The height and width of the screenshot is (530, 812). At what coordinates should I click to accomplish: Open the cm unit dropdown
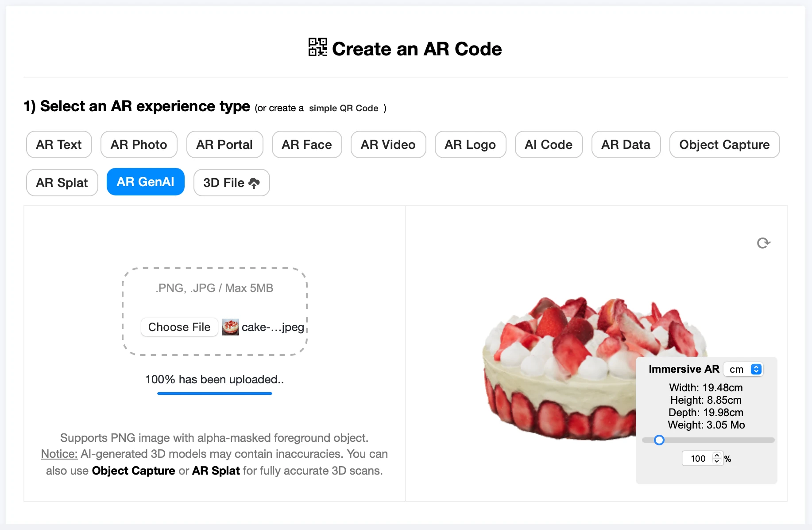744,369
